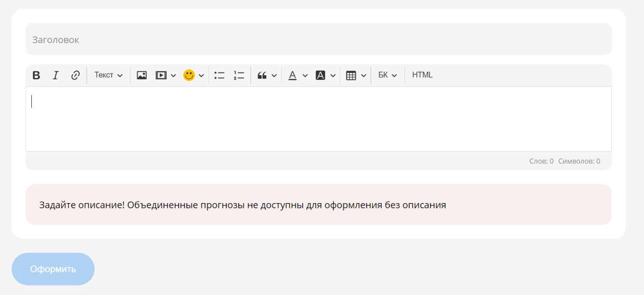Apply italic formatting

coord(55,76)
